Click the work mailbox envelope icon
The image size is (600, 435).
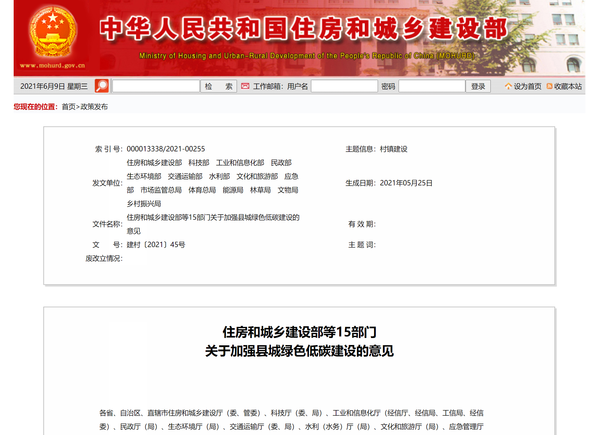click(245, 87)
